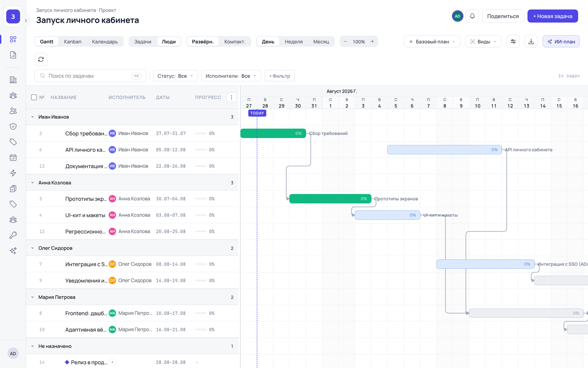The image size is (588, 368).
Task: Collapse the Иван Иванов group
Action: pos(32,117)
